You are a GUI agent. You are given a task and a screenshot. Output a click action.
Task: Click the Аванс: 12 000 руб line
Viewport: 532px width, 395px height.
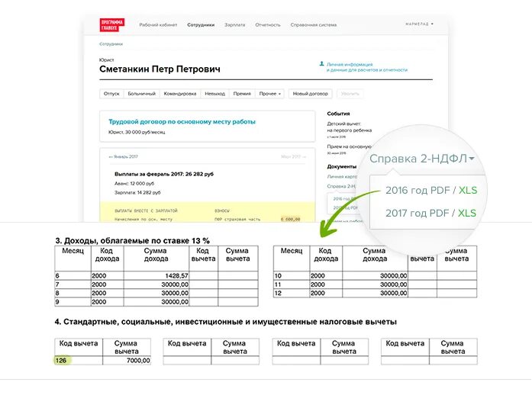(x=134, y=184)
